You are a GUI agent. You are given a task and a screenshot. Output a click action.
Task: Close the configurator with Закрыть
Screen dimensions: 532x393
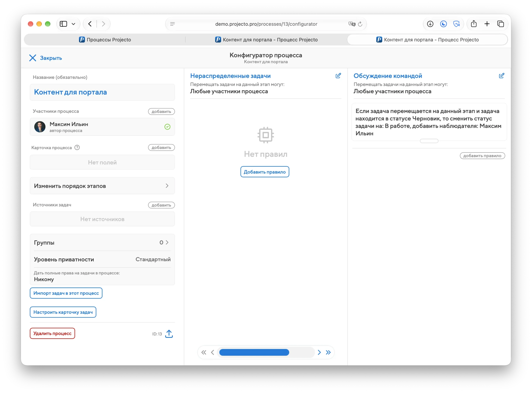[45, 58]
